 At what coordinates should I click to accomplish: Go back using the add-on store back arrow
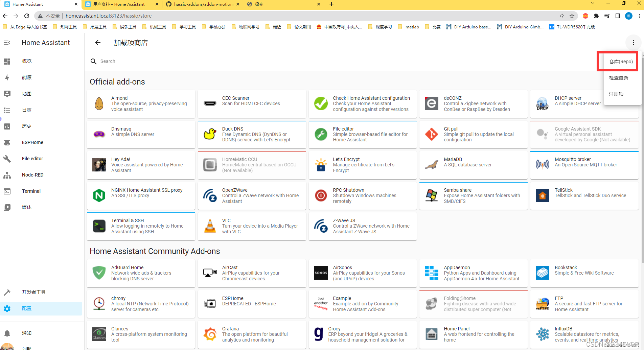pyautogui.click(x=98, y=43)
